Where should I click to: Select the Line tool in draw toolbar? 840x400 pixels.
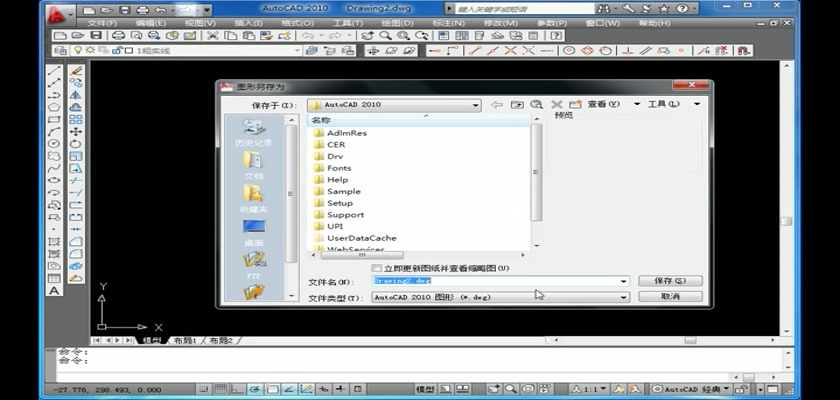[x=54, y=71]
